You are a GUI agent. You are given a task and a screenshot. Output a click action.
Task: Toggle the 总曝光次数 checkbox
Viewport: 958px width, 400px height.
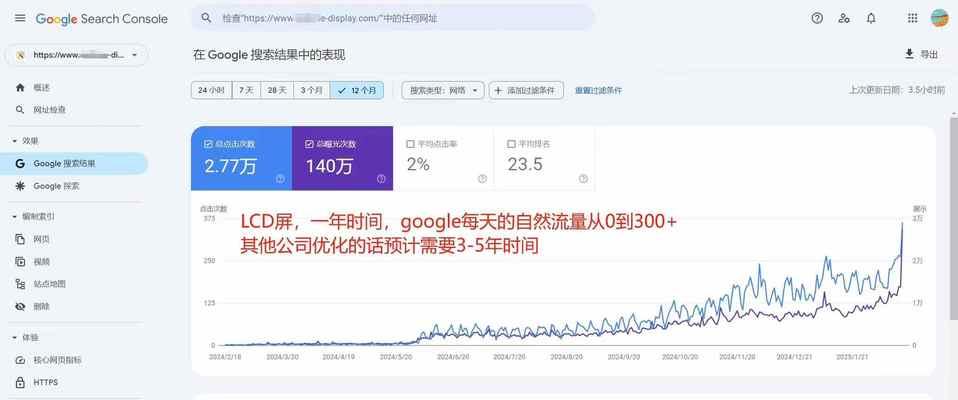309,144
